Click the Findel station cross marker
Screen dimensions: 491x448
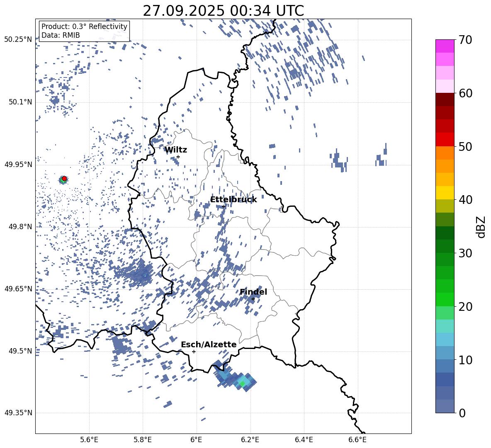tap(253, 299)
